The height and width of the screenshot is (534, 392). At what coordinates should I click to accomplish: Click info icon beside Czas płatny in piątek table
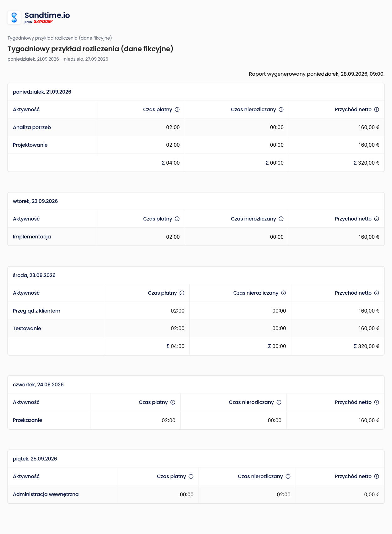(191, 477)
